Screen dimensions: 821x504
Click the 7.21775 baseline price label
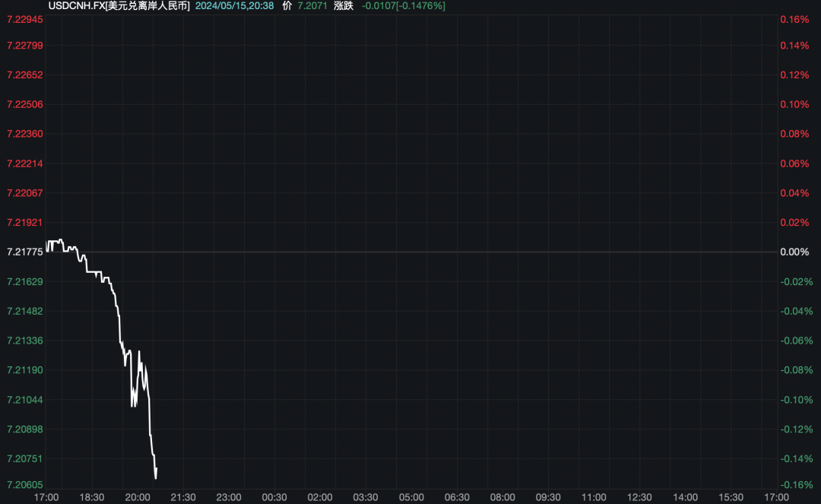coord(24,252)
